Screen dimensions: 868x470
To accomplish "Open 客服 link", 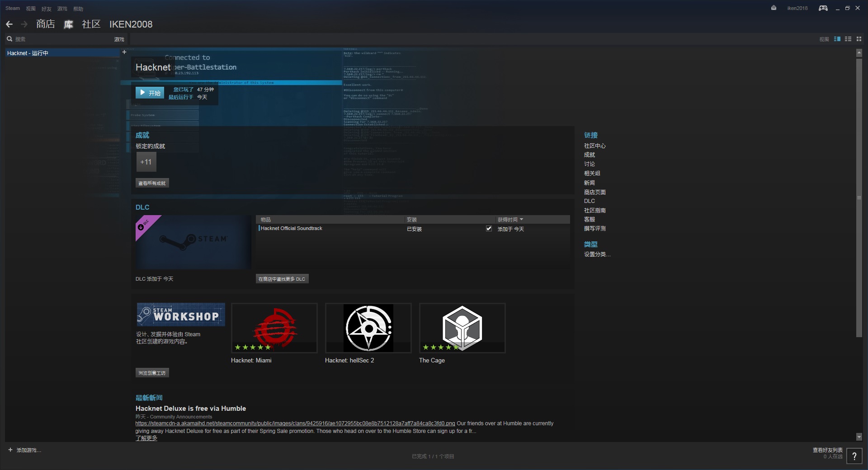I will pyautogui.click(x=589, y=219).
